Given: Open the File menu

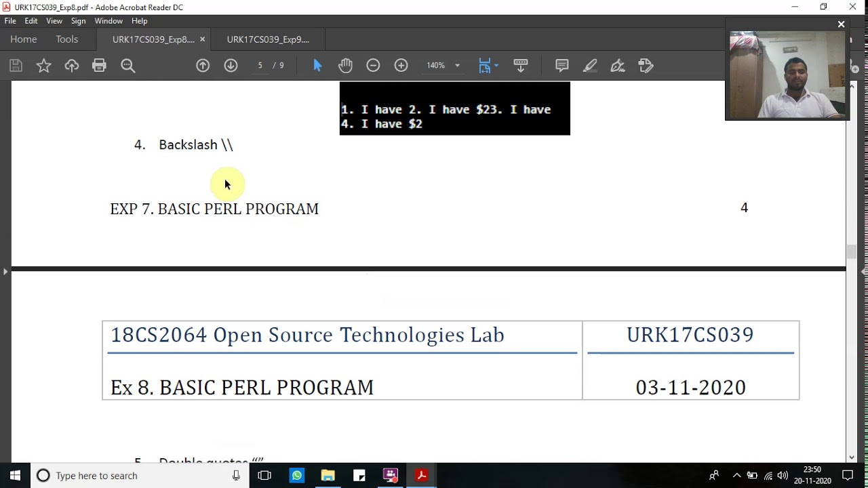Looking at the screenshot, I should coord(10,21).
